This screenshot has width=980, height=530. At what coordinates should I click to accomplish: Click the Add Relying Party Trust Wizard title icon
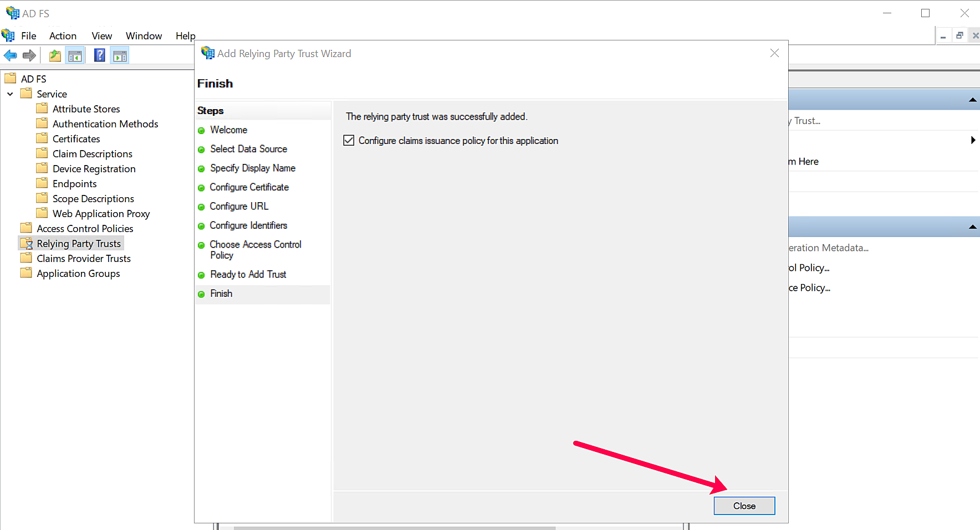coord(208,53)
